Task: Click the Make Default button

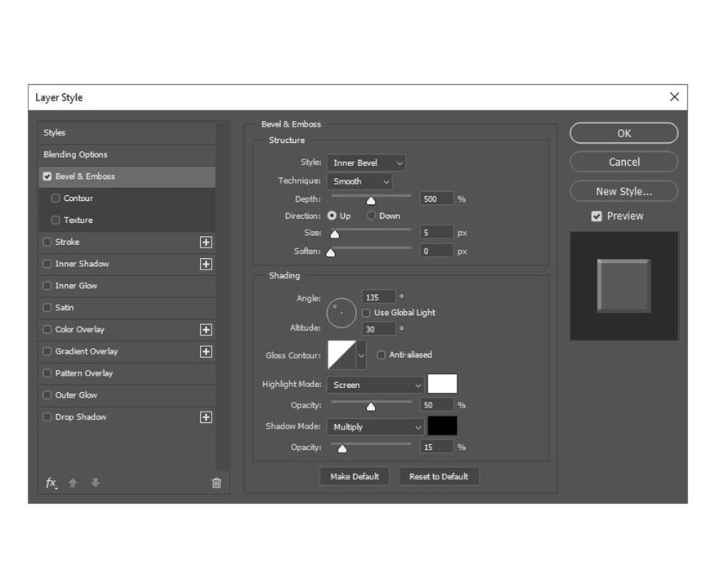Action: [x=355, y=476]
